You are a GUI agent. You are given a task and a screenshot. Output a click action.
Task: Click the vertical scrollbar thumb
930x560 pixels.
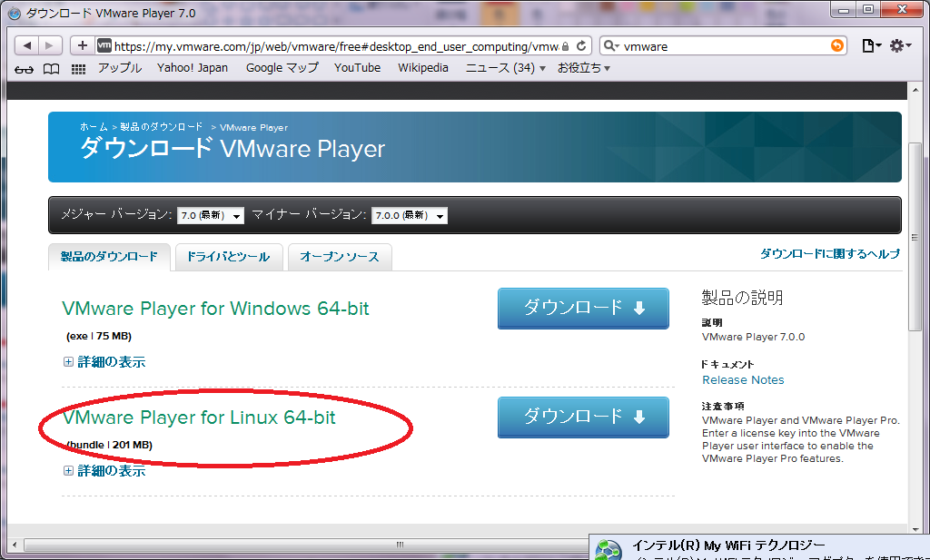click(x=915, y=237)
